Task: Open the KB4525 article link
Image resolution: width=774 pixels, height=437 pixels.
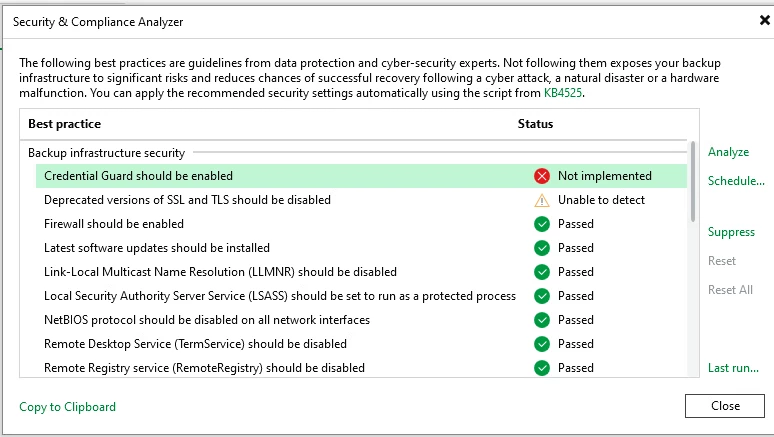Action: pos(562,93)
